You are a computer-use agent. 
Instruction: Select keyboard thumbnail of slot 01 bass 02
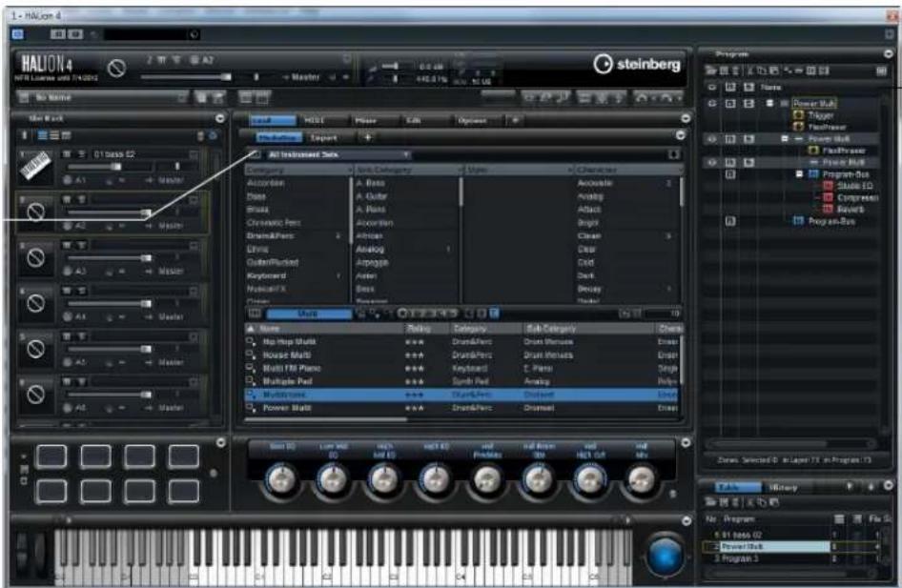35,166
